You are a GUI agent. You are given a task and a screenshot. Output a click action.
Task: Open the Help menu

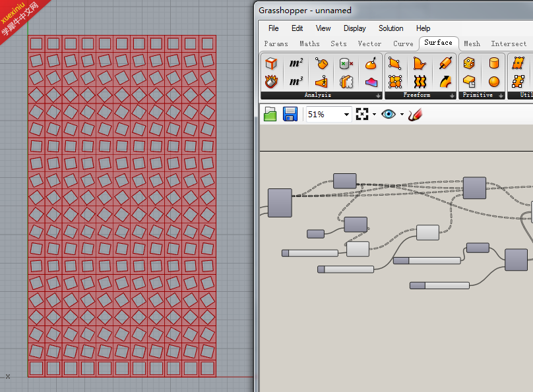click(423, 28)
